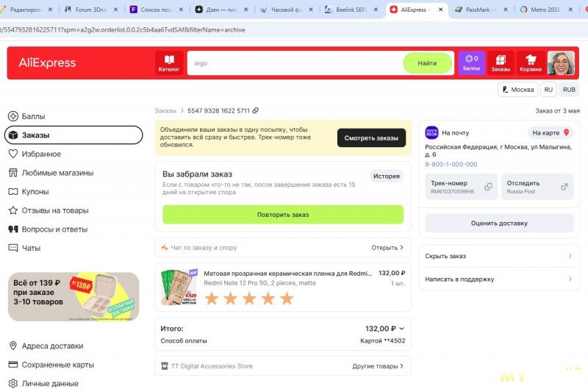Open Личные данные in the sidebar
The image size is (588, 389).
tap(43, 383)
